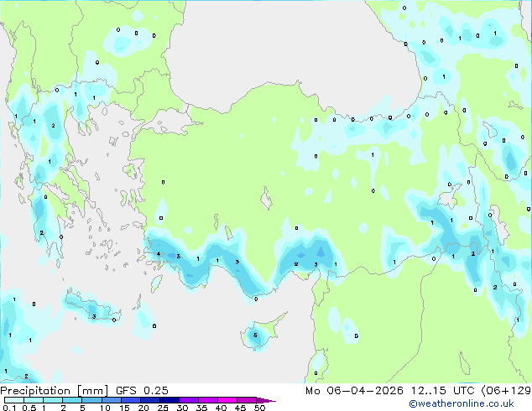Select the 10–15 mm legend swatch
Image resolution: width=532 pixels, height=411 pixels.
tap(111, 400)
